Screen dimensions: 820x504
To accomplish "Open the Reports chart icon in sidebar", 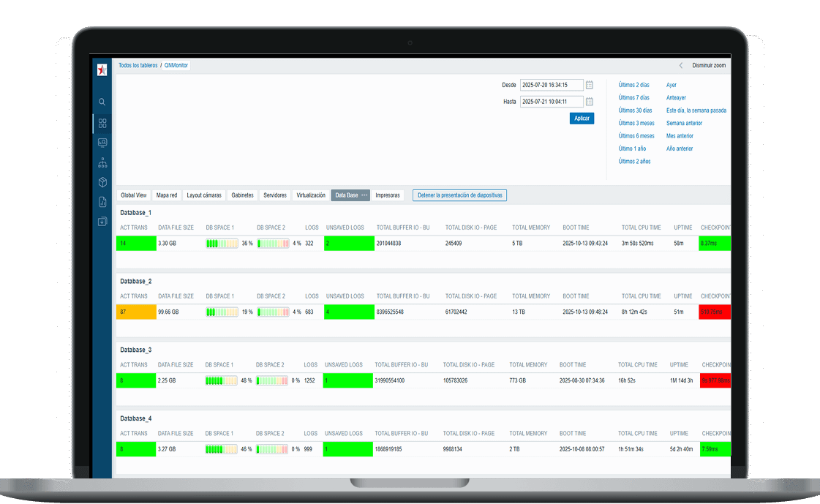I will [x=102, y=202].
